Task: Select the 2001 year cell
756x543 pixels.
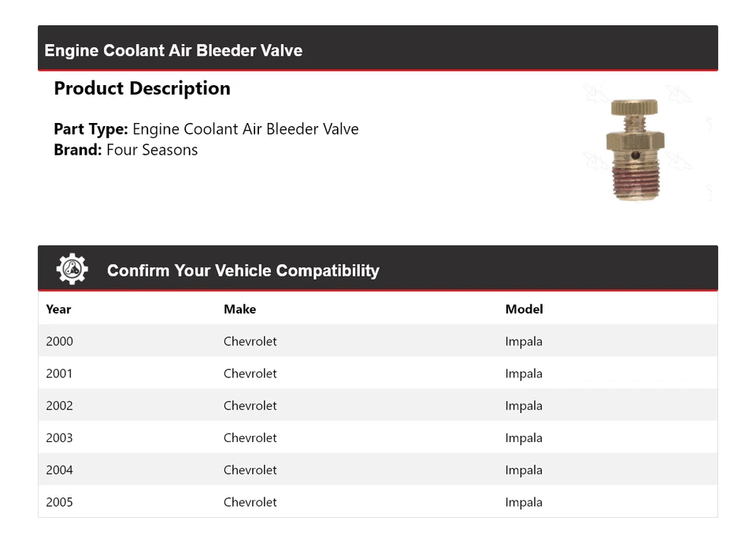Action: tap(59, 374)
